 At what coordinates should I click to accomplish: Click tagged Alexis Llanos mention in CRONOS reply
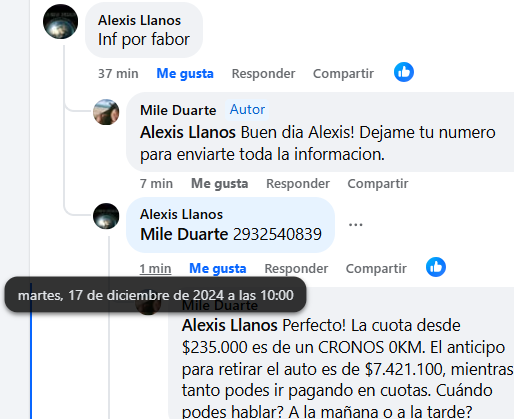coord(229,325)
